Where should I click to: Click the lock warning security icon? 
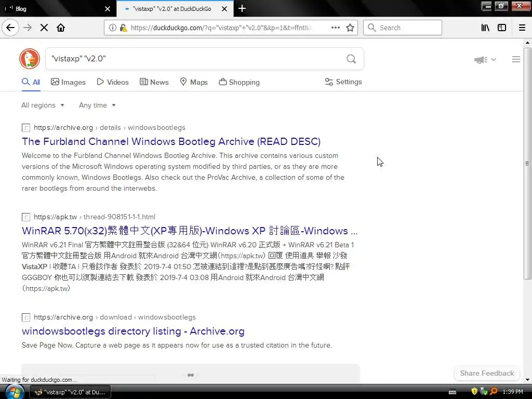[124, 28]
